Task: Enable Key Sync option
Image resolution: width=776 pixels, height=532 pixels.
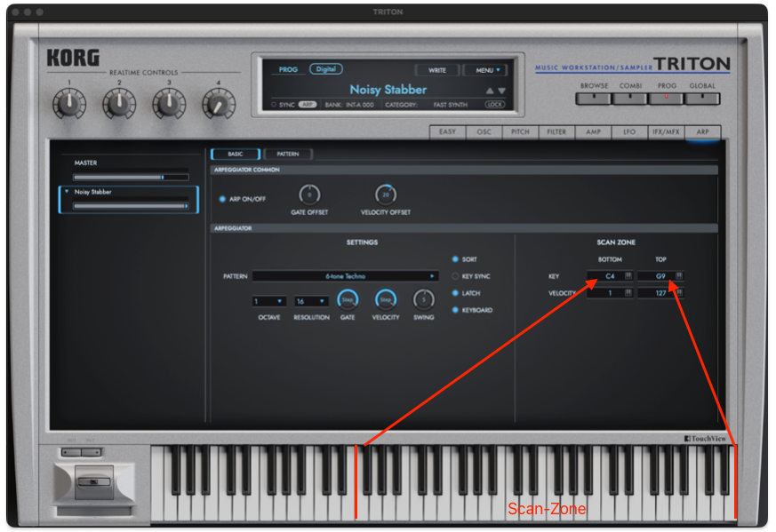Action: [455, 276]
